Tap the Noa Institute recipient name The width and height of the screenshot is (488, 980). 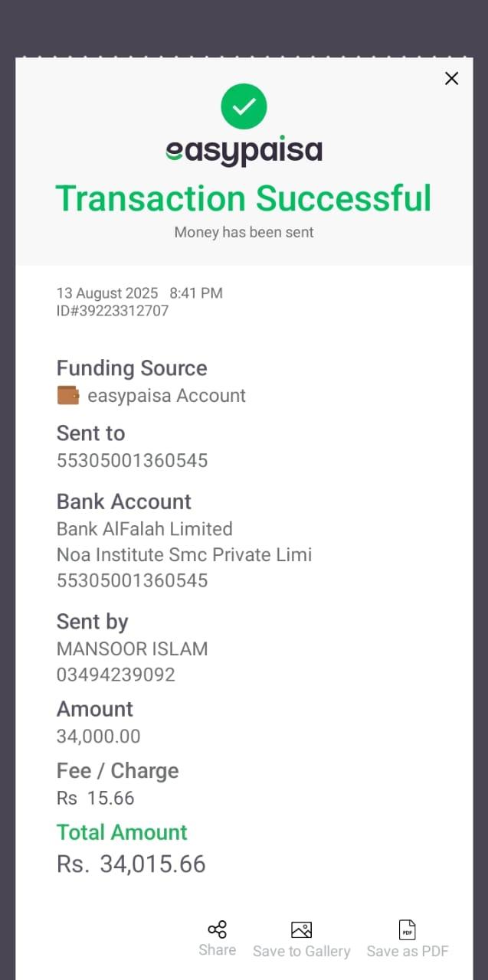tap(184, 554)
